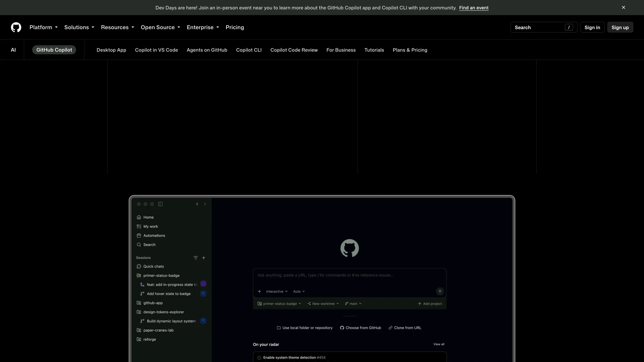Click the purple status badge on feat session
Viewport: 644px width, 362px height.
click(203, 284)
